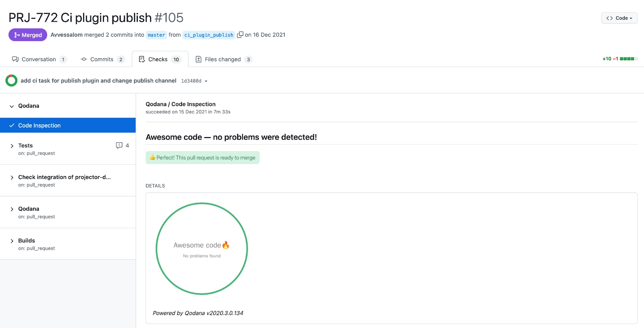This screenshot has width=644, height=328.
Task: Select the Code Inspection check item
Action: tap(68, 125)
